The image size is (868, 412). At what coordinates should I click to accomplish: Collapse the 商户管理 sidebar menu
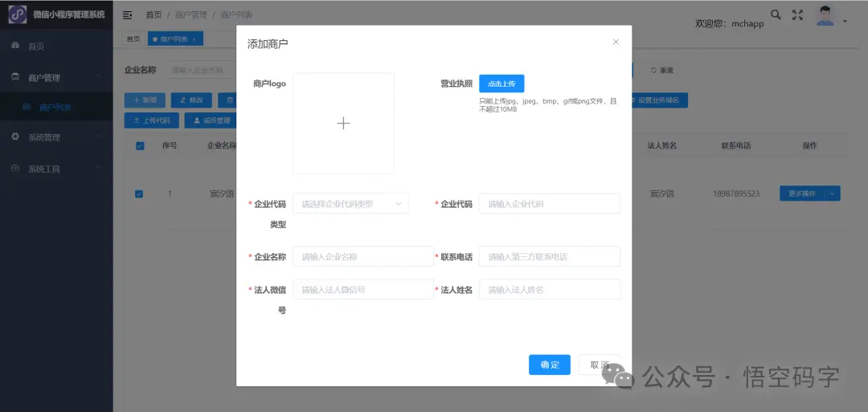pos(56,77)
